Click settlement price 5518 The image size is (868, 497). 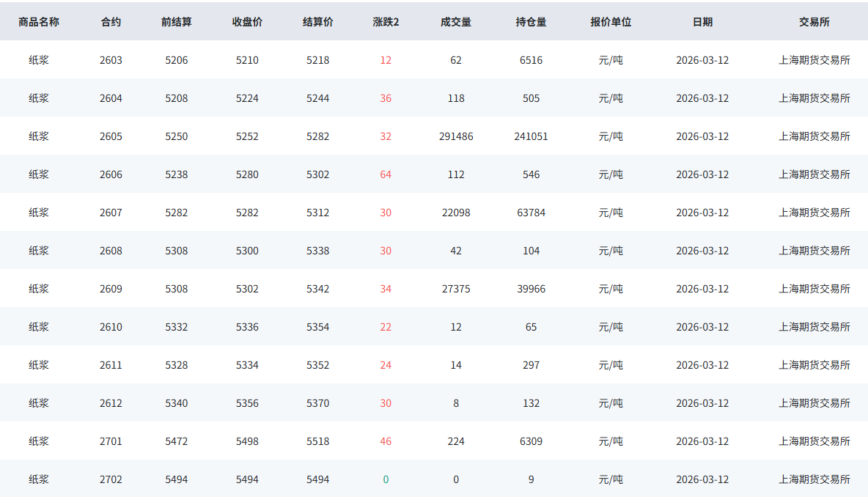tap(318, 441)
